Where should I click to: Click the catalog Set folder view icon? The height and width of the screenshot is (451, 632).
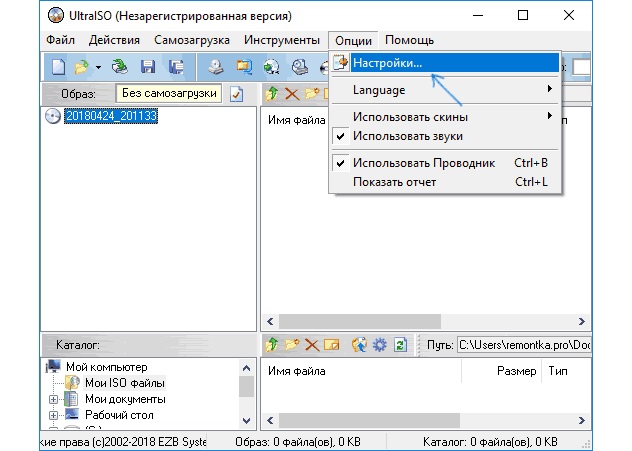(x=332, y=345)
